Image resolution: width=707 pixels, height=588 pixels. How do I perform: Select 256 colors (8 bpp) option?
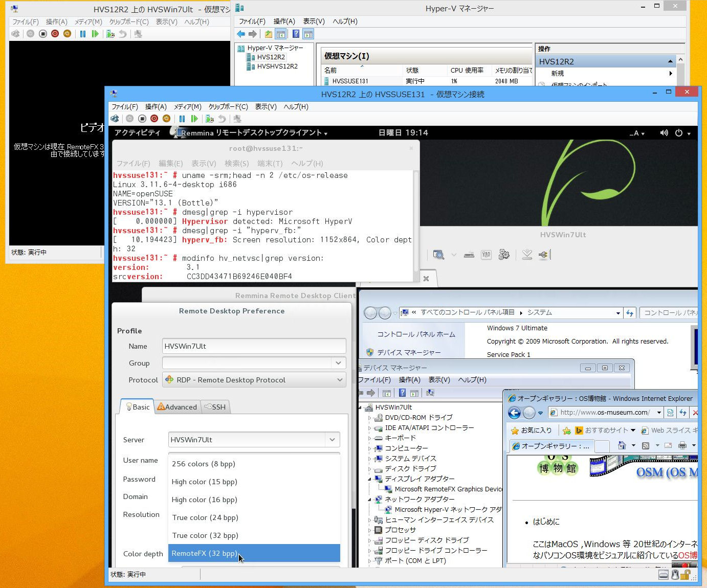tap(254, 464)
